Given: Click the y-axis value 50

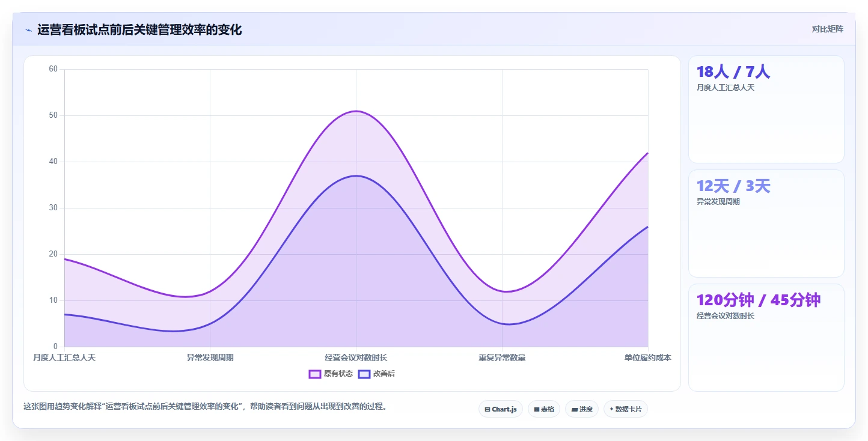Looking at the screenshot, I should pyautogui.click(x=53, y=115).
